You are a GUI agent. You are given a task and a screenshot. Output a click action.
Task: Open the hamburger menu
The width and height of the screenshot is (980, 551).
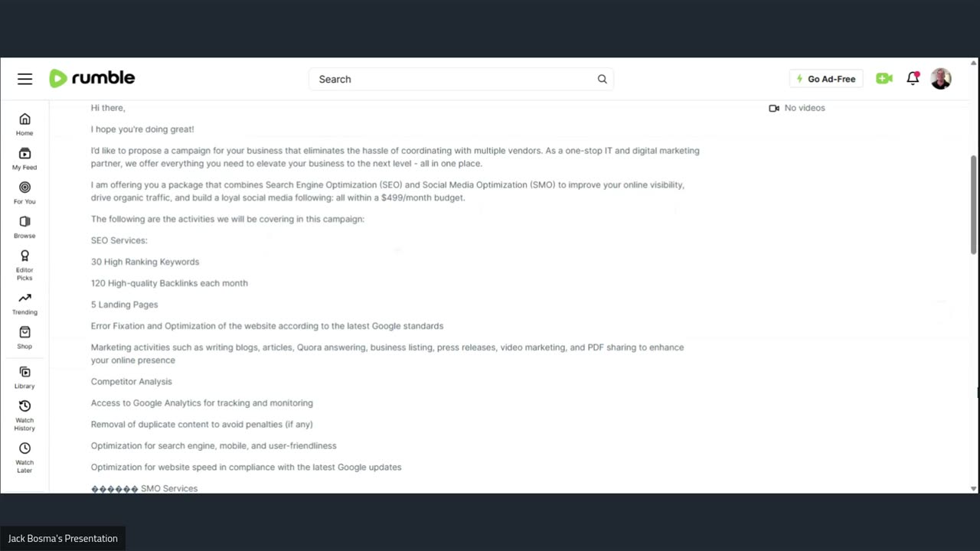(25, 79)
